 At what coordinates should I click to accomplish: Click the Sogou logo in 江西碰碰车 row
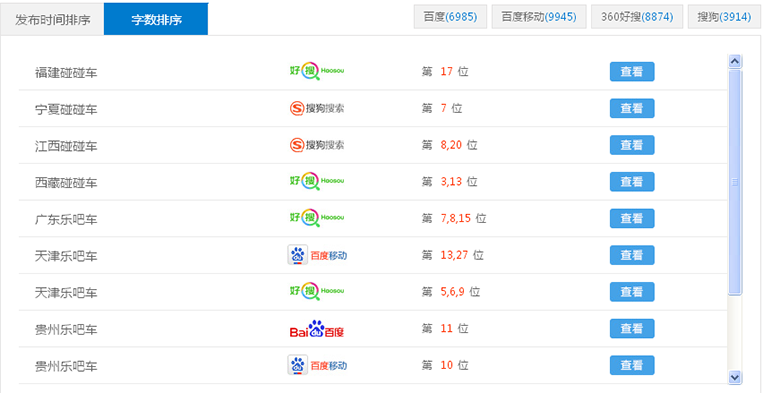pos(317,145)
